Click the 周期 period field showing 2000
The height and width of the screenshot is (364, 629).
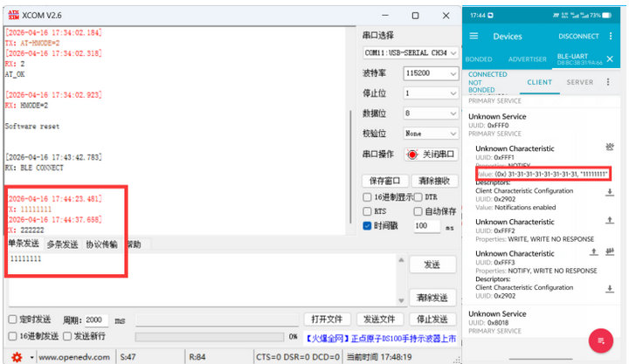[96, 319]
